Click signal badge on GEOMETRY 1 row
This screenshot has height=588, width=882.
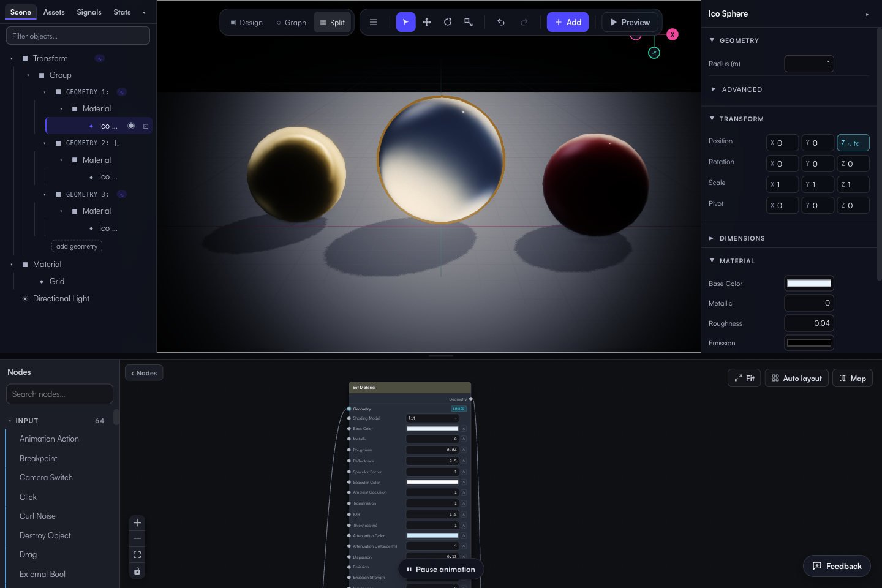coord(122,92)
